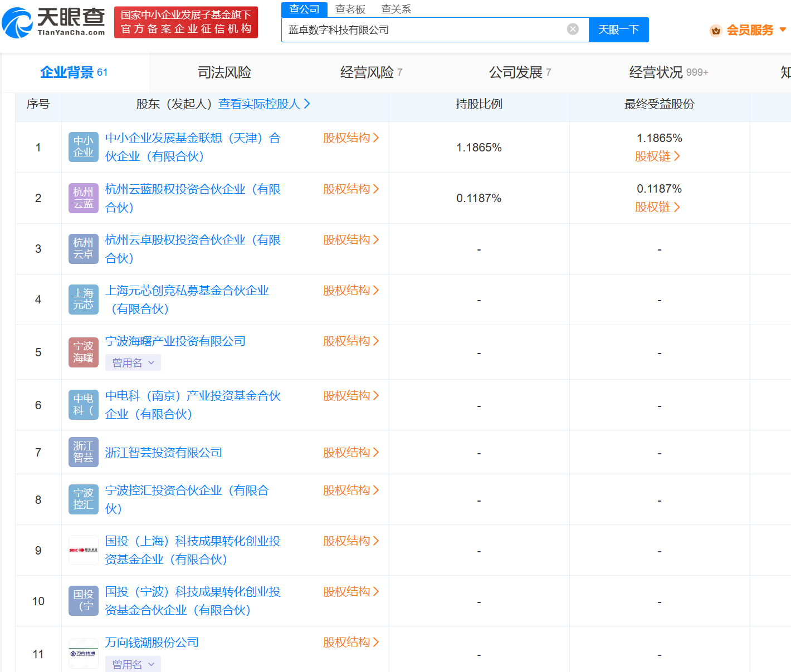The width and height of the screenshot is (791, 672).
Task: Open the 经营状况 tab
Action: click(656, 72)
